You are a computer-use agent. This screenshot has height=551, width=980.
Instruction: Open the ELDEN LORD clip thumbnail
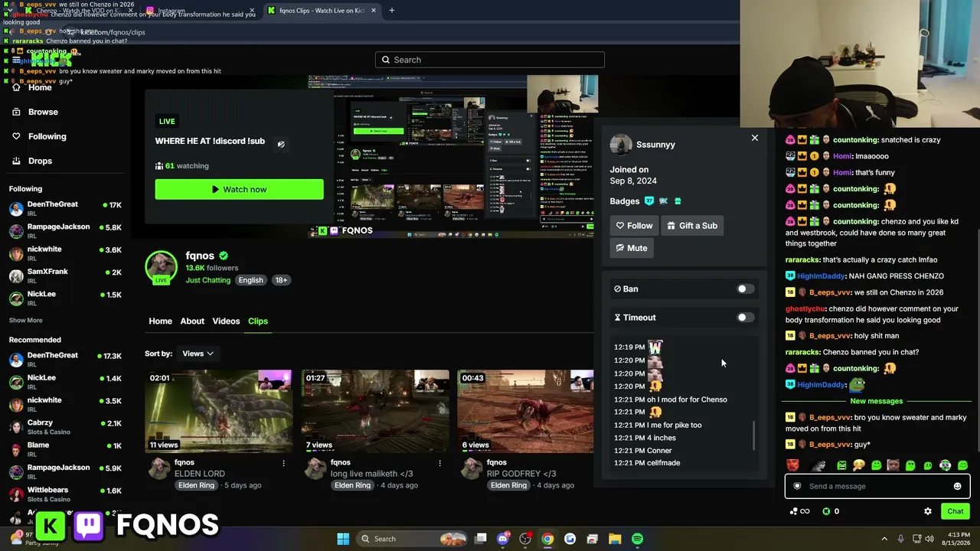coord(218,412)
